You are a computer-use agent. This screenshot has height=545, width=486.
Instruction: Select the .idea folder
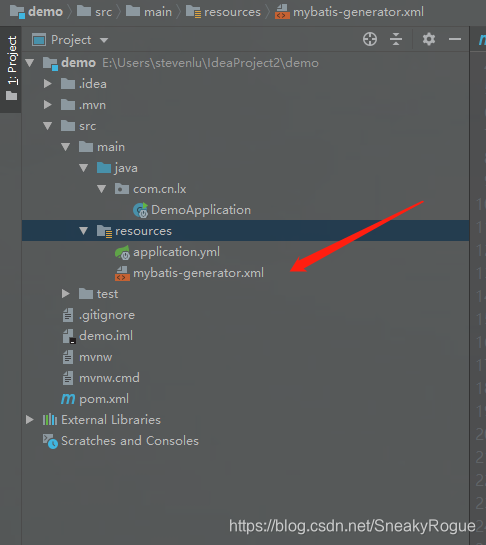(92, 84)
